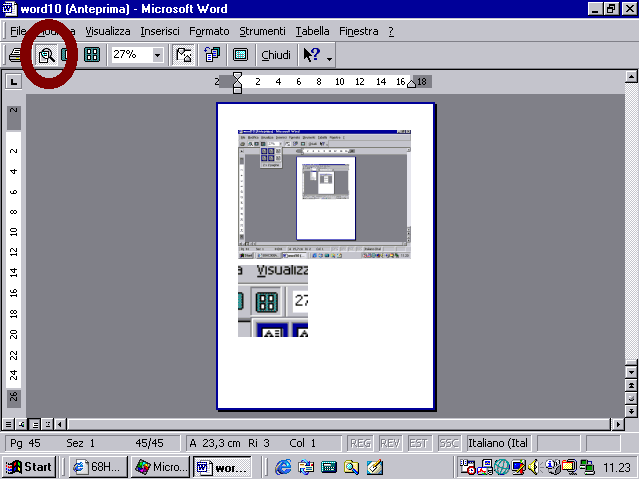Screen dimensions: 639x479
Task: Click the Print icon in the preview toolbar
Action: pos(15,55)
